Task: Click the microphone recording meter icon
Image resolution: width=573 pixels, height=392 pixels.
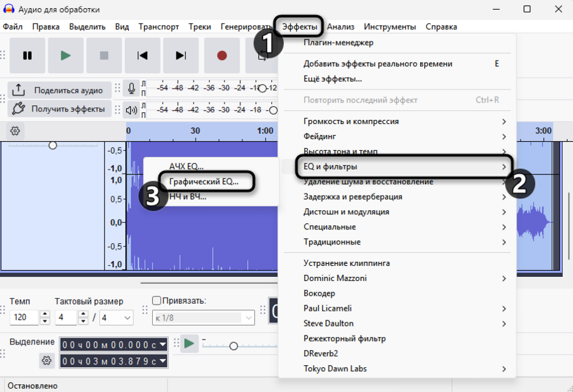Action: pyautogui.click(x=131, y=88)
